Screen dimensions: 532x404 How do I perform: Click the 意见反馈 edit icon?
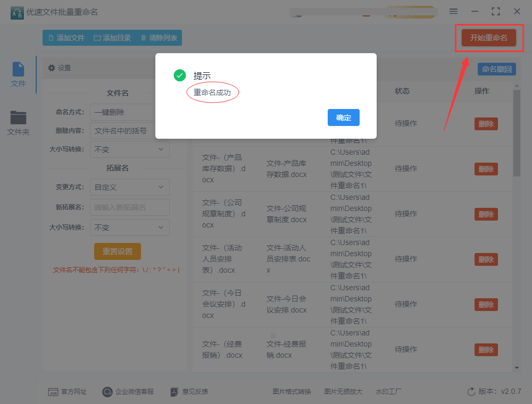pyautogui.click(x=174, y=392)
